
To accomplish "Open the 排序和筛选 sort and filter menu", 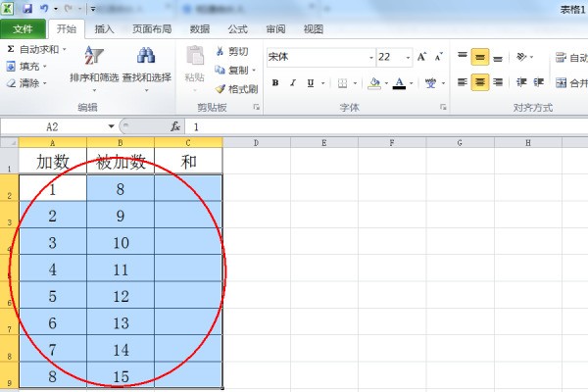I will [x=94, y=68].
